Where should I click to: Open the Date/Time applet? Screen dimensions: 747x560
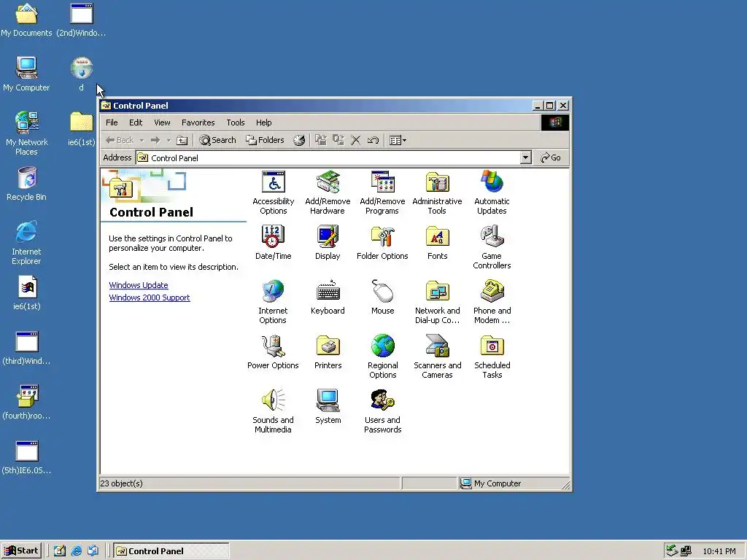[x=273, y=242]
